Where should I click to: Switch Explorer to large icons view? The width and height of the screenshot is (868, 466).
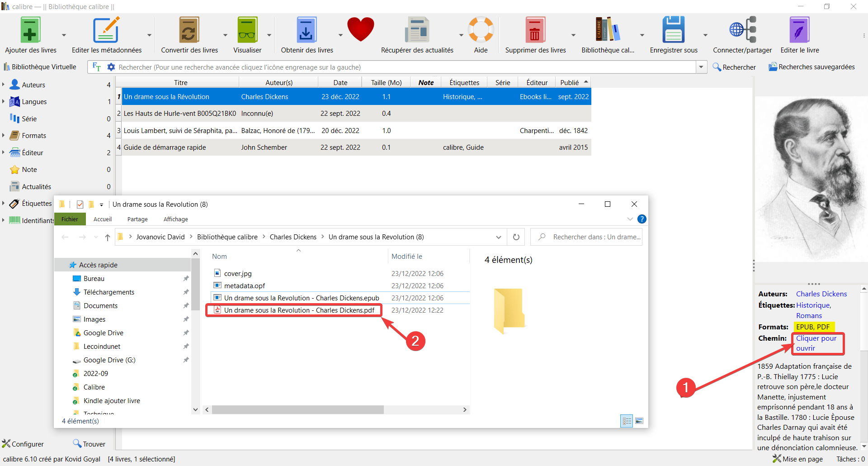tap(639, 421)
